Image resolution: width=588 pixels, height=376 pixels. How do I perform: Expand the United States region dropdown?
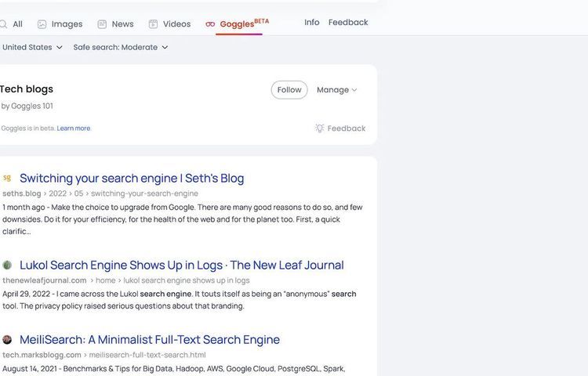[32, 47]
